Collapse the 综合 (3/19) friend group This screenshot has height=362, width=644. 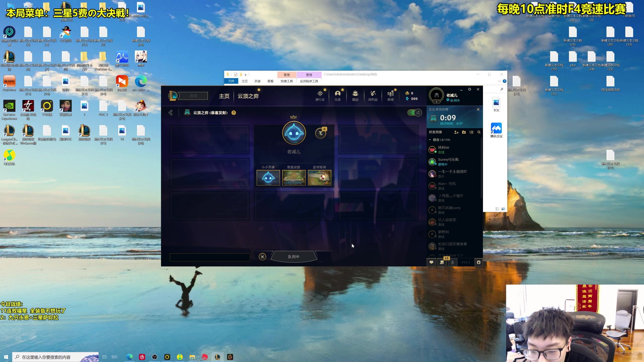tap(430, 140)
